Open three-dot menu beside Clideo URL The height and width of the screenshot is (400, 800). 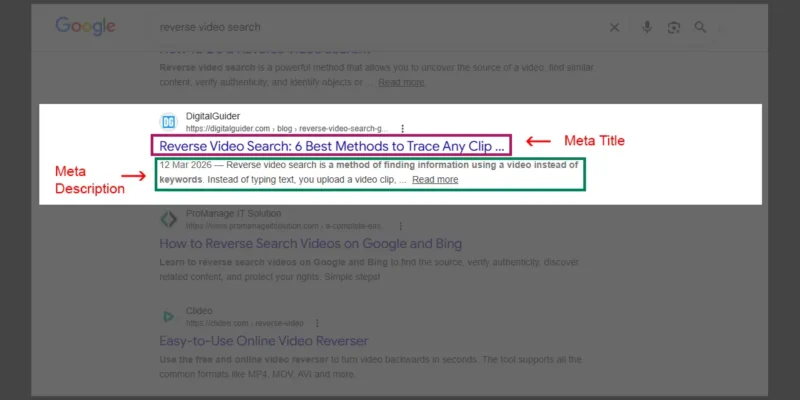[317, 323]
